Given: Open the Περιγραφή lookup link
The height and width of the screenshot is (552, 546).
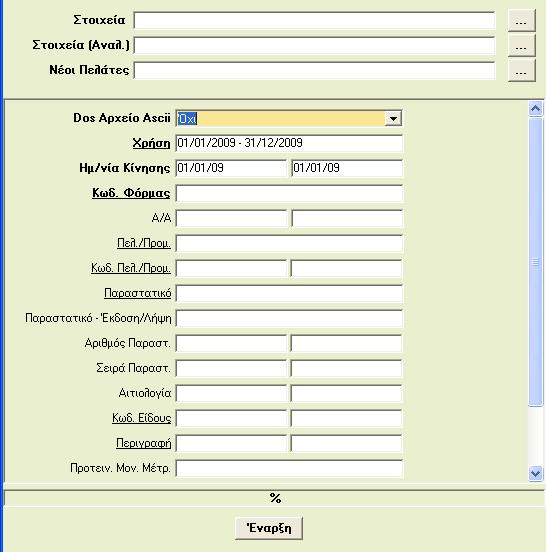Looking at the screenshot, I should click(x=144, y=443).
